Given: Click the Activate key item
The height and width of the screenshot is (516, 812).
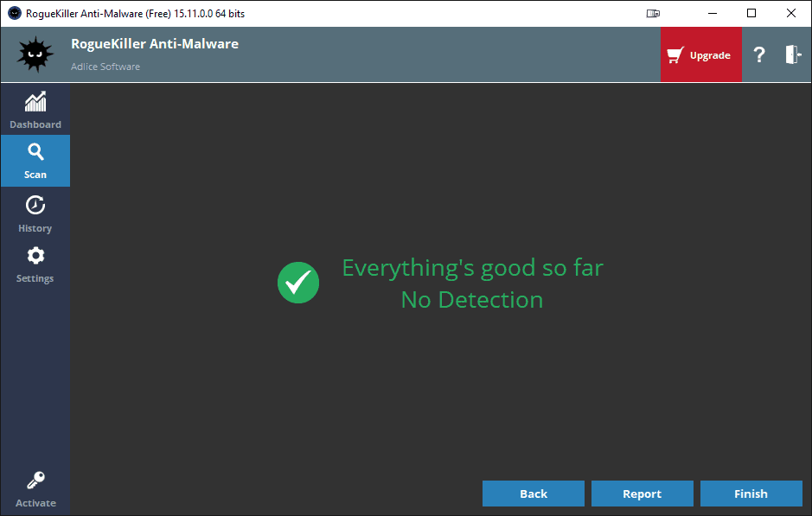Looking at the screenshot, I should click(35, 489).
